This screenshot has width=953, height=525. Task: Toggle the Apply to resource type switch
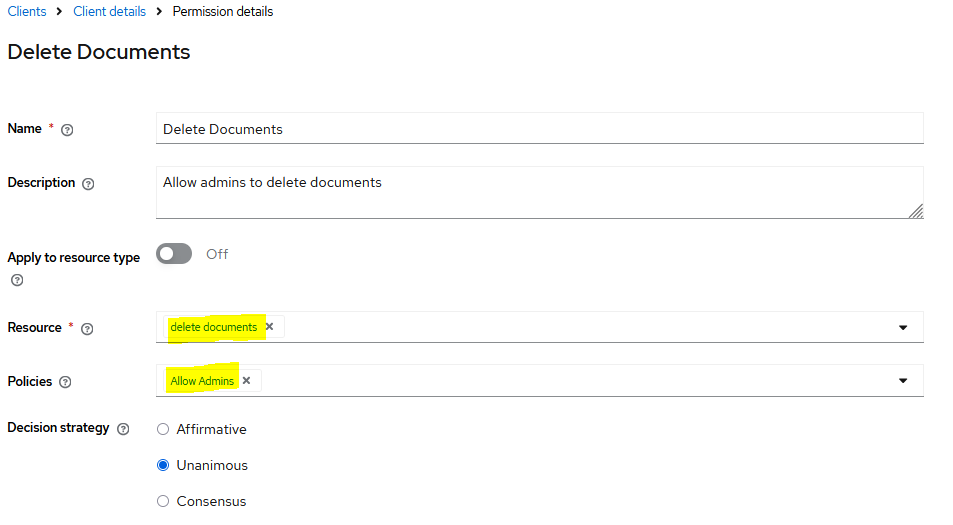point(174,254)
